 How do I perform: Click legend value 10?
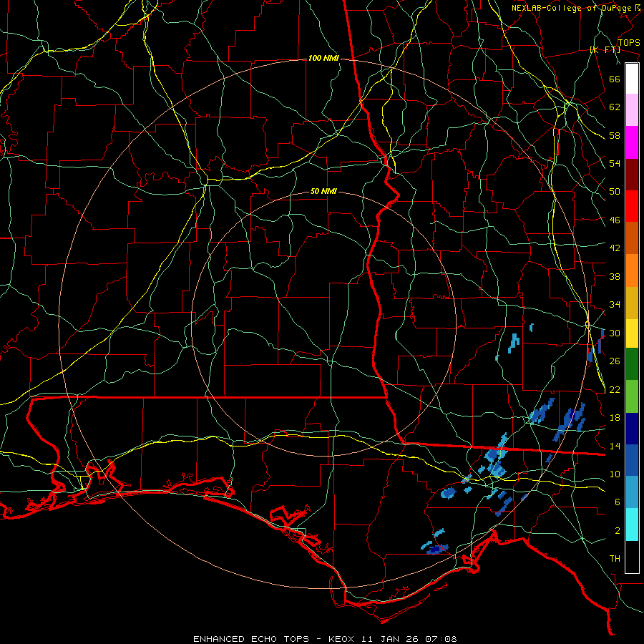[615, 474]
